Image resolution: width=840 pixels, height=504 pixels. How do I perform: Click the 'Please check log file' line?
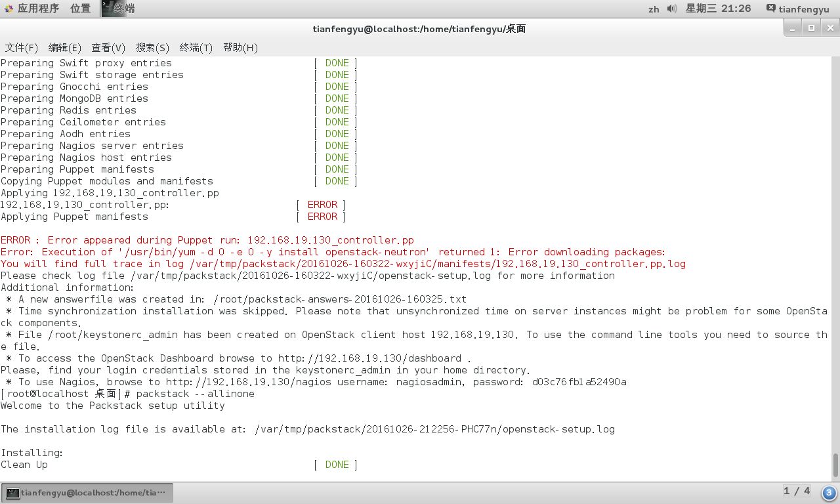(x=308, y=276)
